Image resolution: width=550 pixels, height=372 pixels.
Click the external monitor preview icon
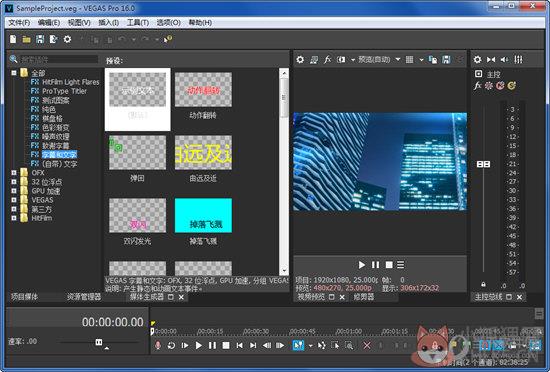pyautogui.click(x=314, y=60)
